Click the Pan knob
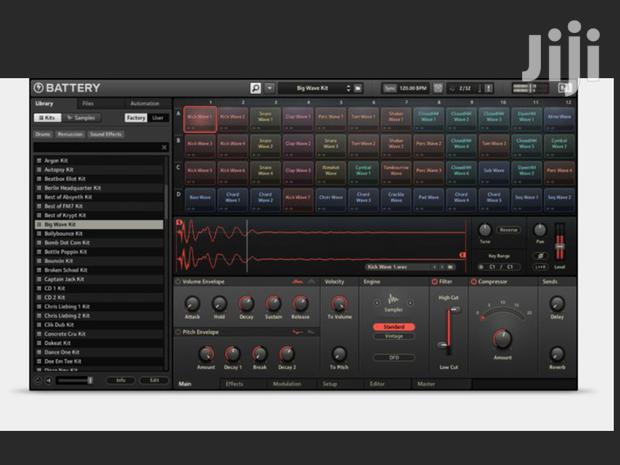This screenshot has width=620, height=465. (540, 230)
